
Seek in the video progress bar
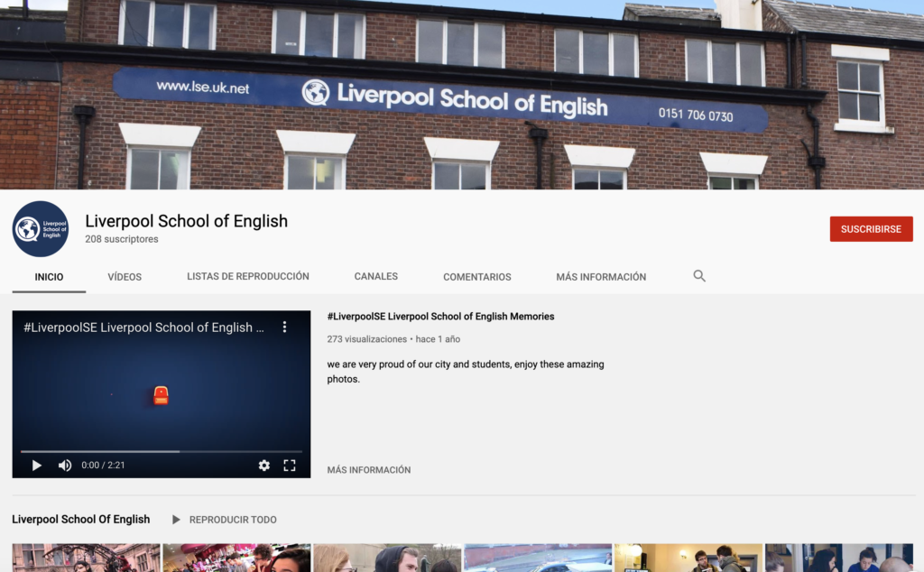tap(161, 451)
